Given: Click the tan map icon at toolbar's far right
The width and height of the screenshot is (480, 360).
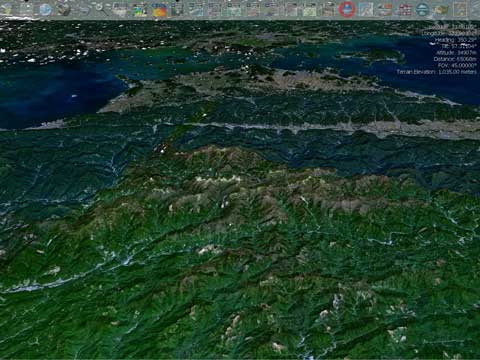Looking at the screenshot, I should click(460, 9).
